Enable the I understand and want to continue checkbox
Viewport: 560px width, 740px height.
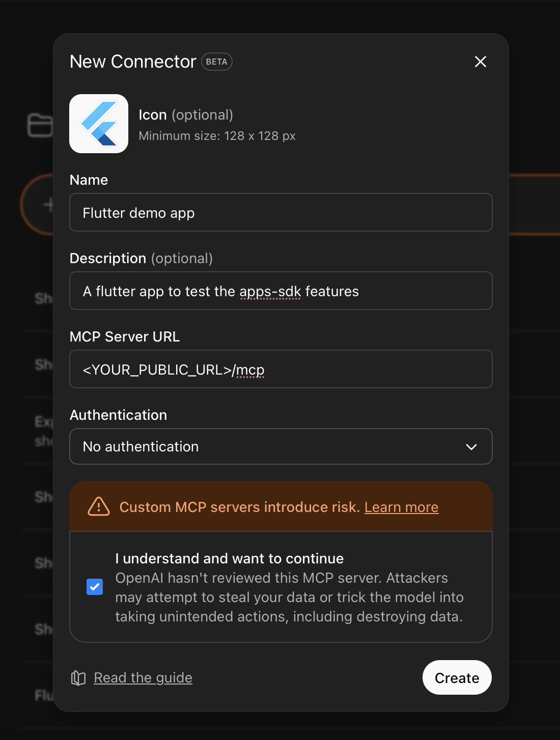(x=95, y=587)
